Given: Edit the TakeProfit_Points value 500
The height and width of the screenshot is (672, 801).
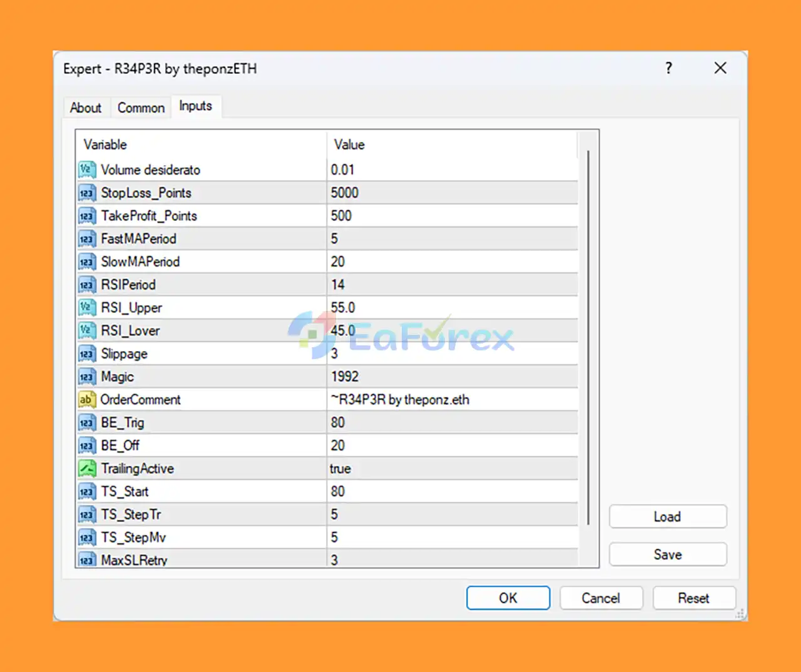Looking at the screenshot, I should (342, 216).
